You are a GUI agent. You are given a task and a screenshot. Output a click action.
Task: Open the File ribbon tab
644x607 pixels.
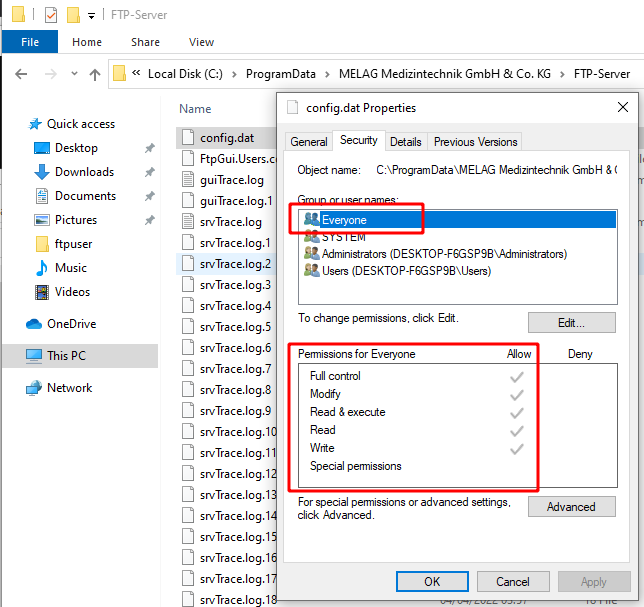click(30, 42)
